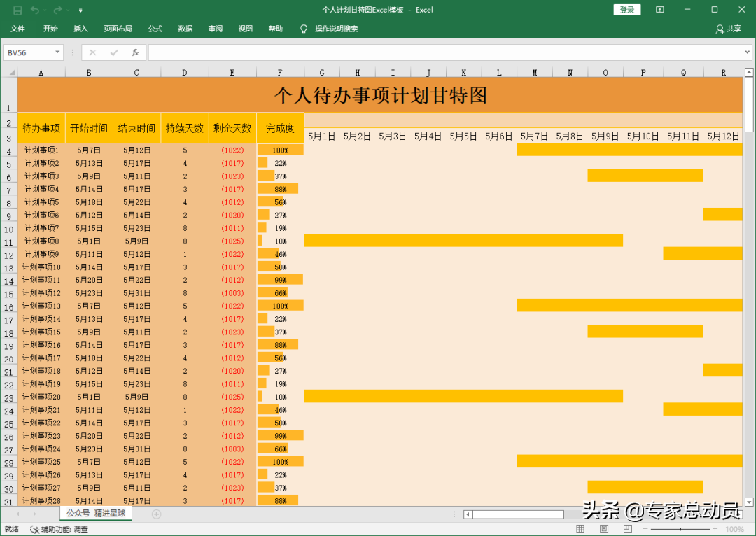
Task: Click the (1003) remaining days for 计划事项12
Action: coord(232,293)
